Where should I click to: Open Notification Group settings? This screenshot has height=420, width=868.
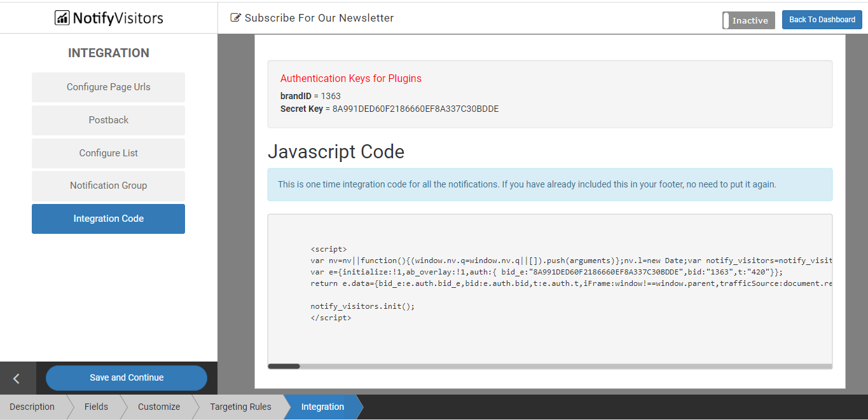click(x=108, y=186)
